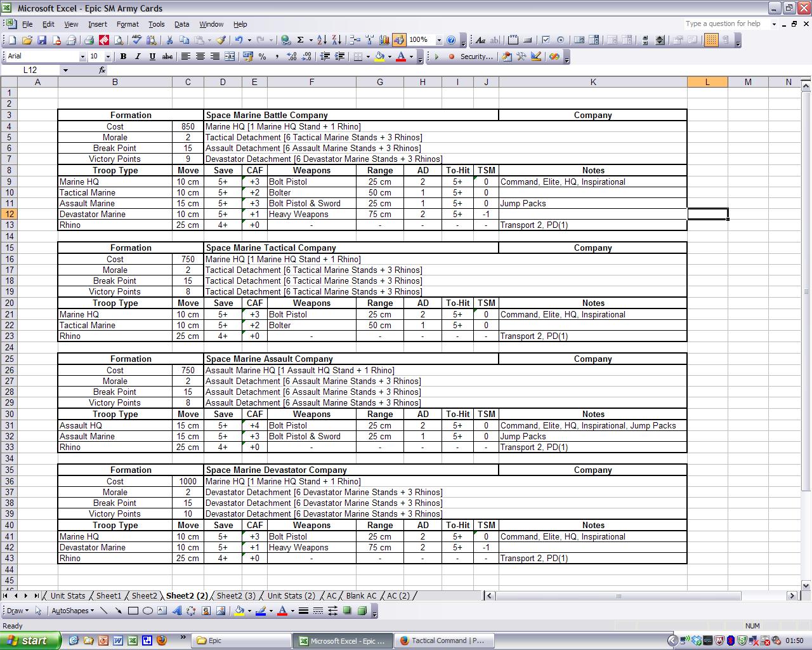The width and height of the screenshot is (812, 650).
Task: Select the Oval drawing tool
Action: click(x=147, y=611)
